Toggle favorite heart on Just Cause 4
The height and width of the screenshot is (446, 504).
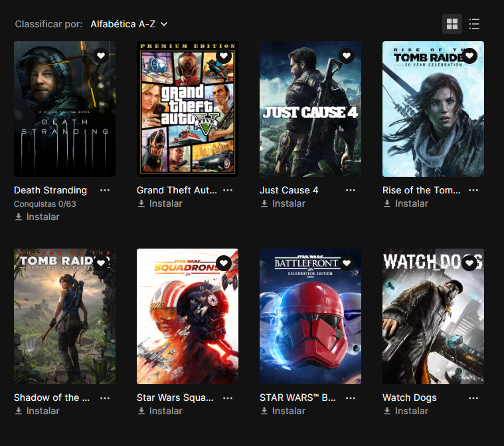click(x=347, y=56)
